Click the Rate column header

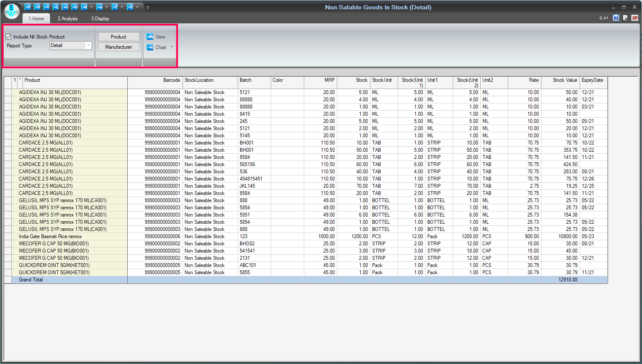click(524, 83)
